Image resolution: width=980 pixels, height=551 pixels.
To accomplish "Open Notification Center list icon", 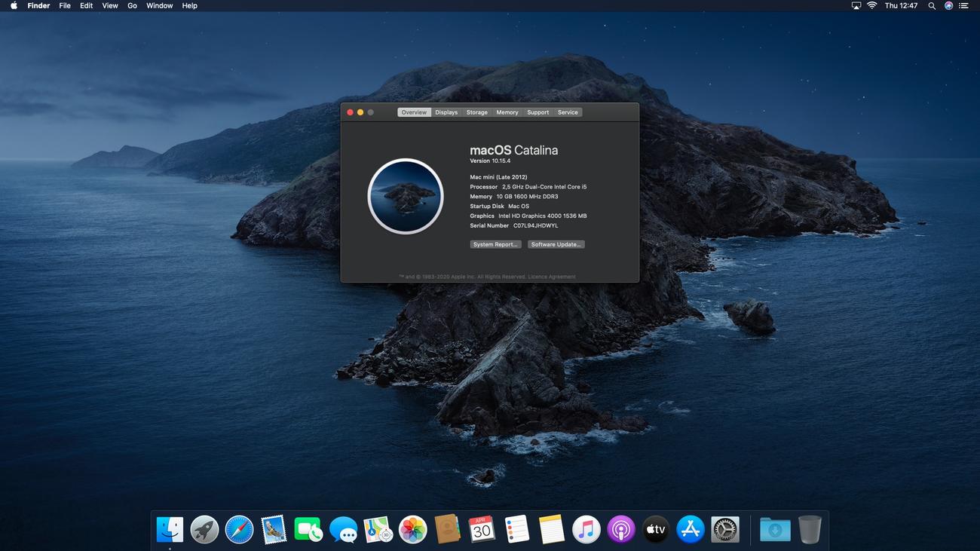I will coord(964,5).
